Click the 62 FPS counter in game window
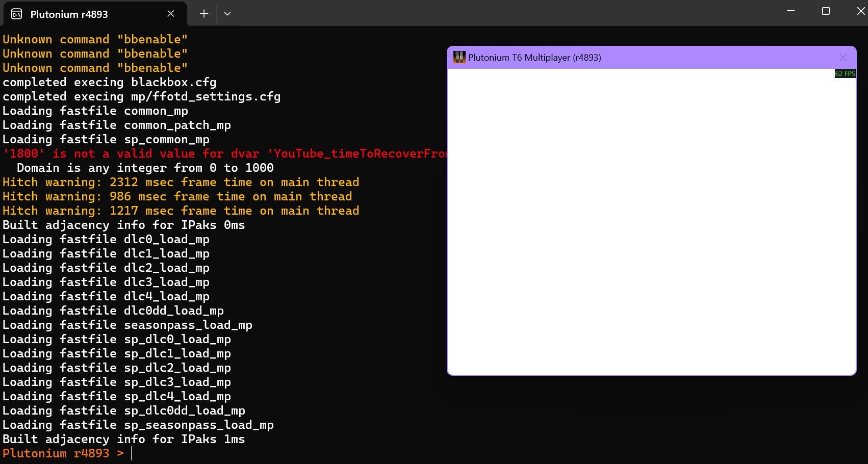The height and width of the screenshot is (464, 868). [845, 73]
